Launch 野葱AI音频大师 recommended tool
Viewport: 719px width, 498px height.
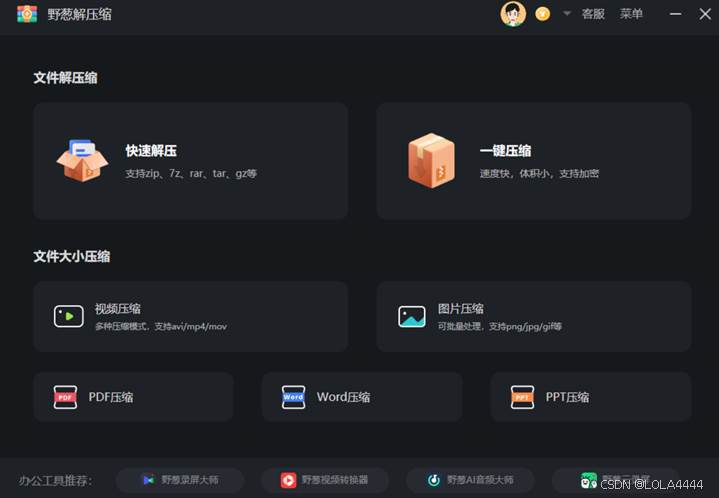(x=470, y=480)
